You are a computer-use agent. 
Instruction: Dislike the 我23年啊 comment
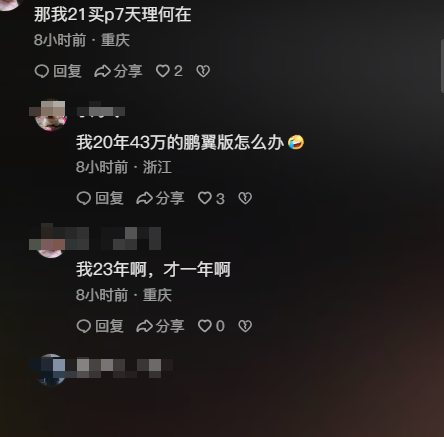point(245,326)
